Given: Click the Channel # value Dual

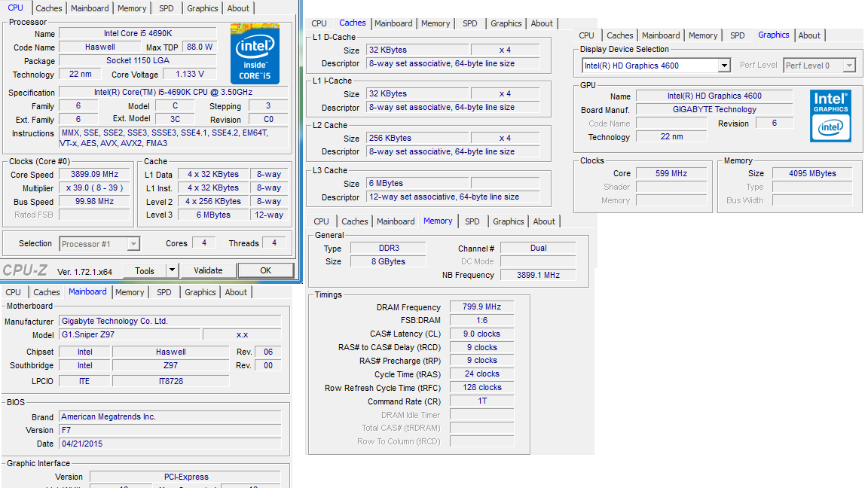Looking at the screenshot, I should click(x=538, y=249).
